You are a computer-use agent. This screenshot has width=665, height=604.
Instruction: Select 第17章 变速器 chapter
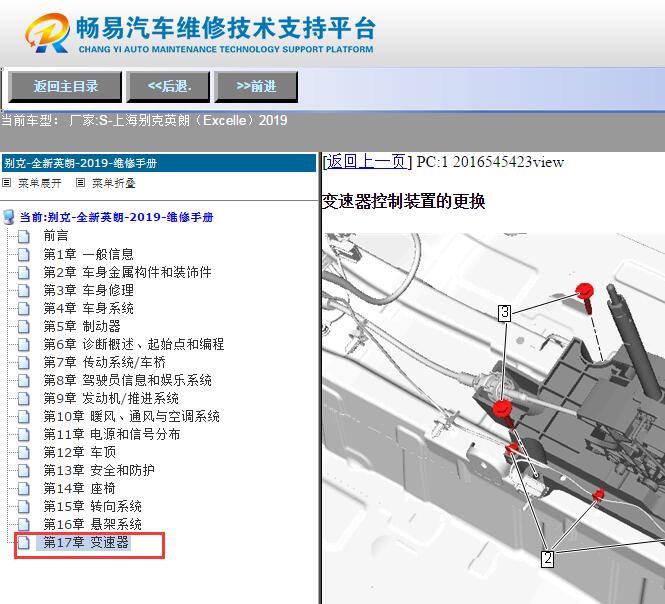coord(86,542)
